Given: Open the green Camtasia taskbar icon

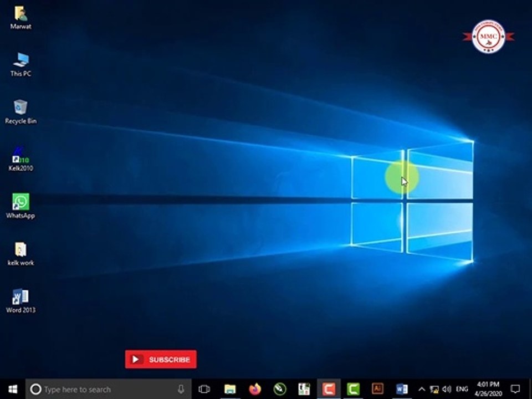Looking at the screenshot, I should coord(353,389).
